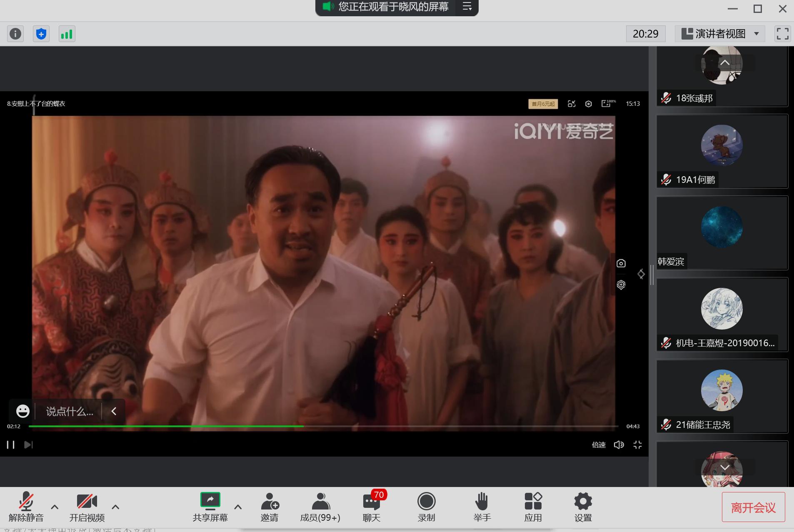This screenshot has width=794, height=532.
Task: Expand share screen options arrow
Action: [x=238, y=507]
